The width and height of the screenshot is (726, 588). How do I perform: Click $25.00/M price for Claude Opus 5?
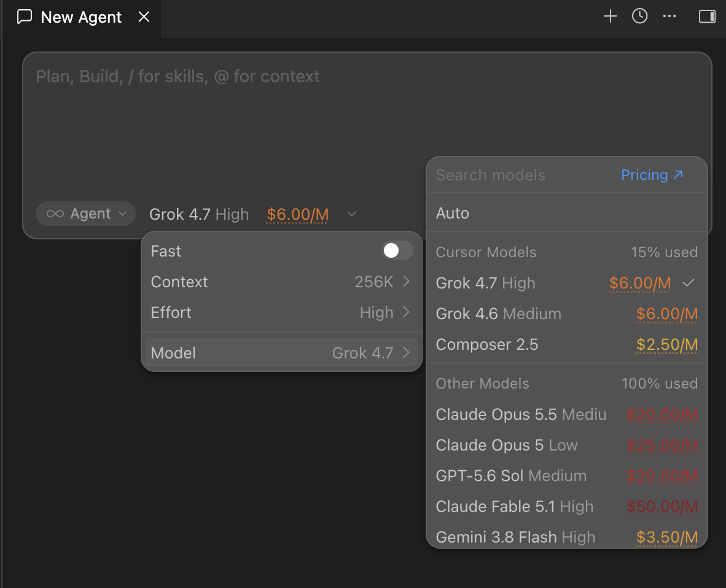click(x=662, y=445)
